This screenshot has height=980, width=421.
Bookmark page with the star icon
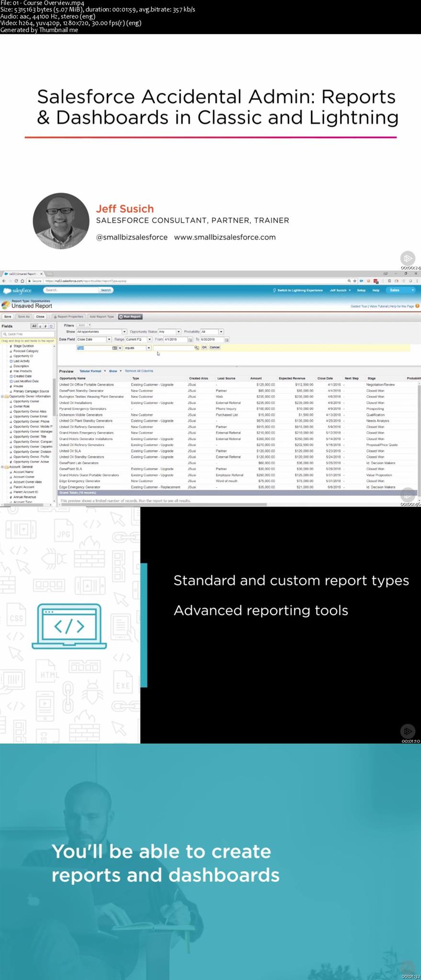click(355, 281)
